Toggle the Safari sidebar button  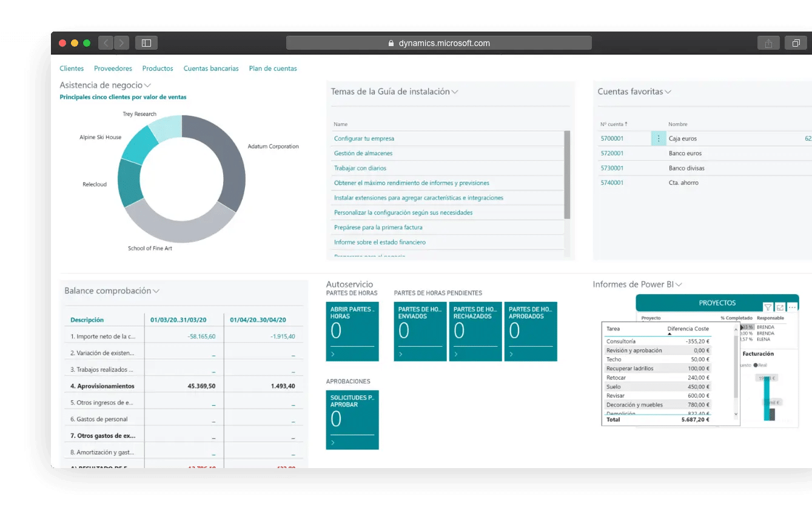pyautogui.click(x=146, y=43)
